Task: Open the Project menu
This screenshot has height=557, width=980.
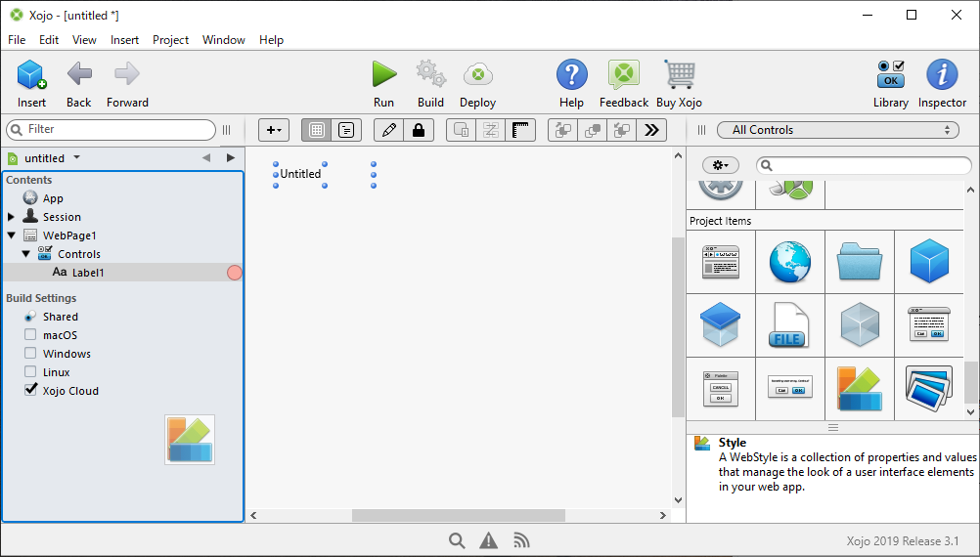Action: pos(170,40)
